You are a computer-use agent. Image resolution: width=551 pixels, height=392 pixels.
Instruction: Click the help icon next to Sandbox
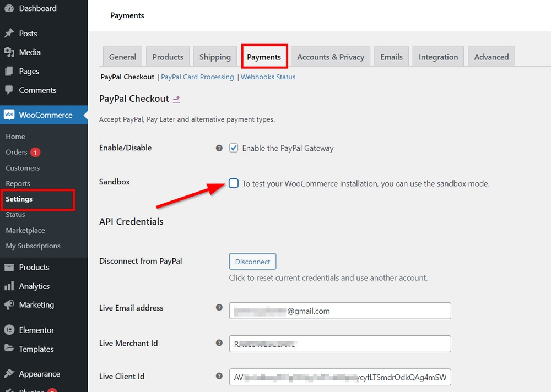pos(219,183)
